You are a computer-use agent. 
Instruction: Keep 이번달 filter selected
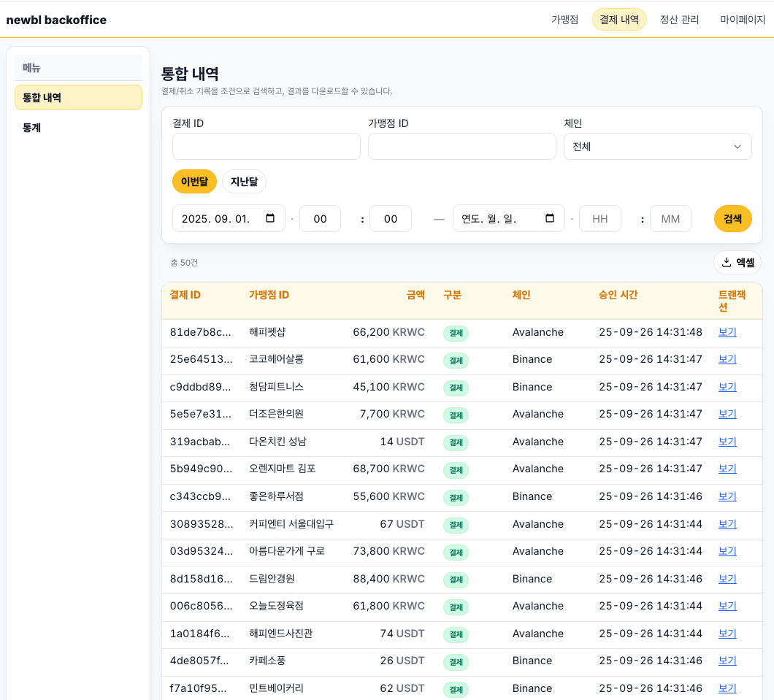coord(194,181)
